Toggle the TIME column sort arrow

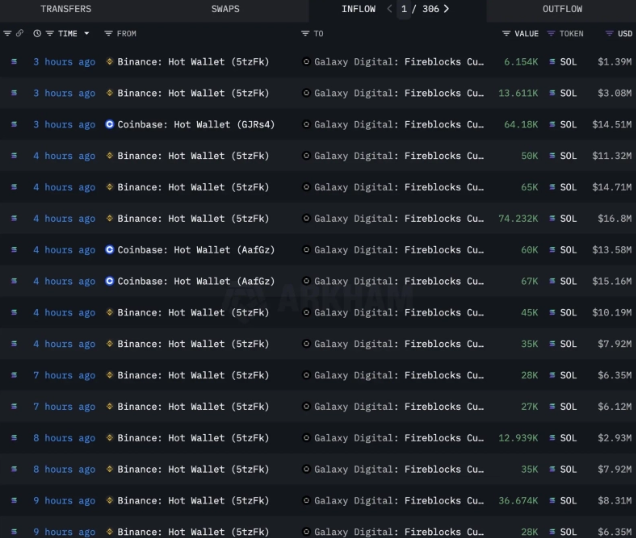86,33
